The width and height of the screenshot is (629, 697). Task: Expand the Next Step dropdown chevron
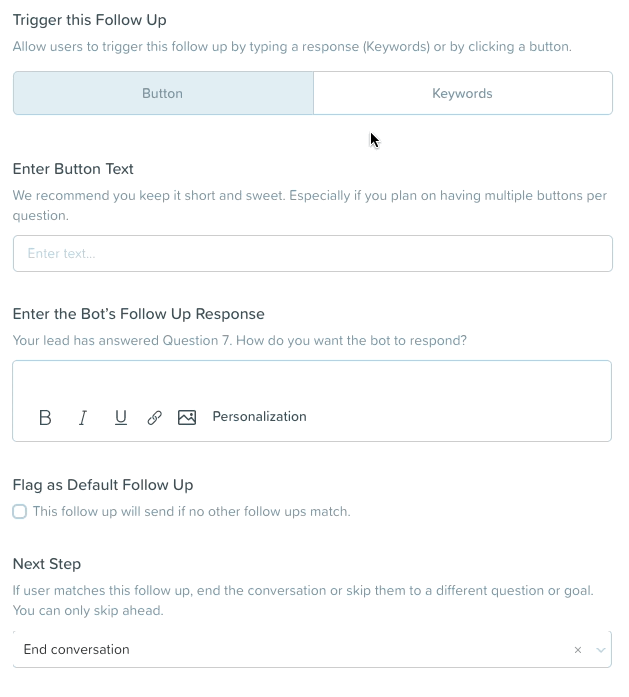click(x=601, y=649)
